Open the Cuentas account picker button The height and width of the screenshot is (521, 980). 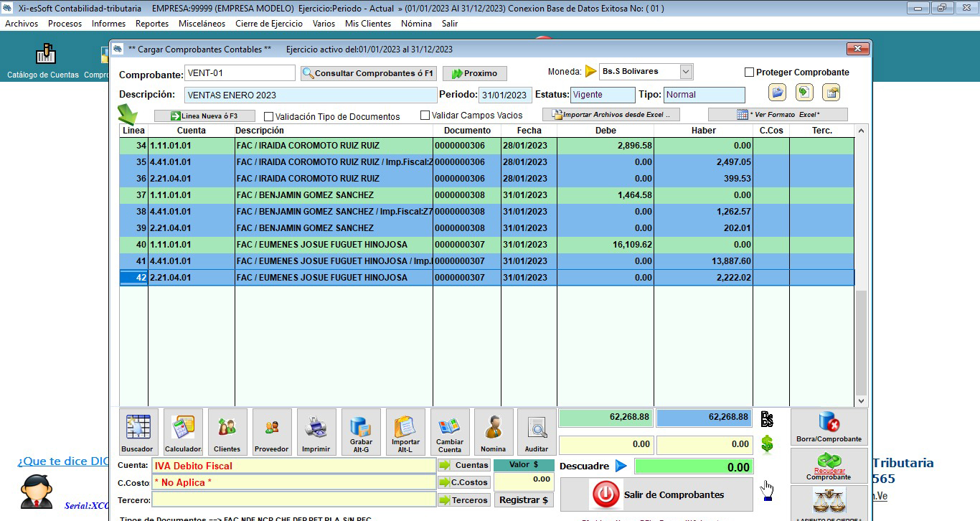[x=465, y=465]
